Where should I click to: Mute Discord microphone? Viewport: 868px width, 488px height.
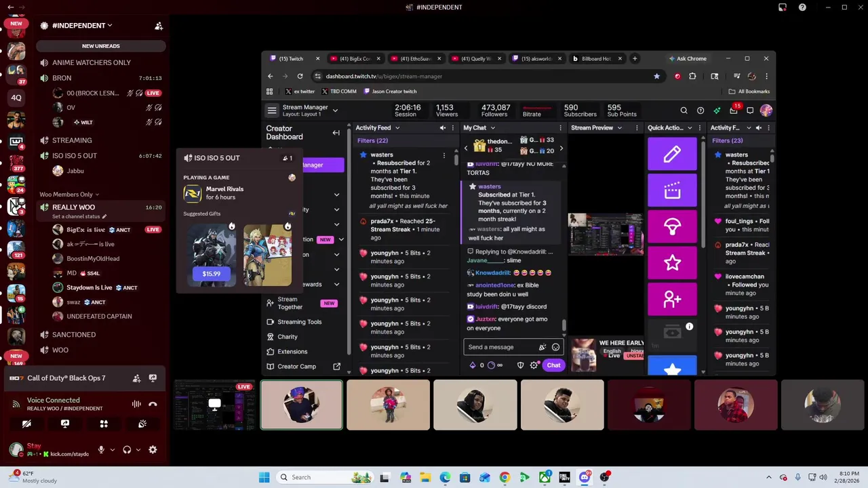(101, 449)
